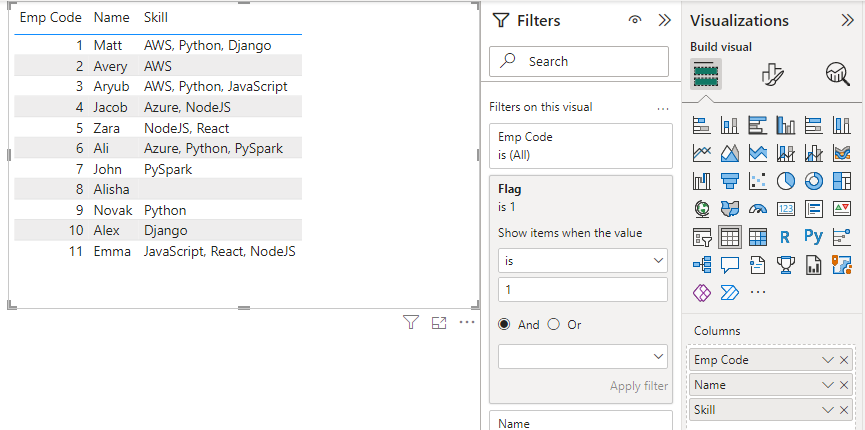Viewport: 865px width, 430px height.
Task: Select the paginated report visual
Action: [814, 265]
